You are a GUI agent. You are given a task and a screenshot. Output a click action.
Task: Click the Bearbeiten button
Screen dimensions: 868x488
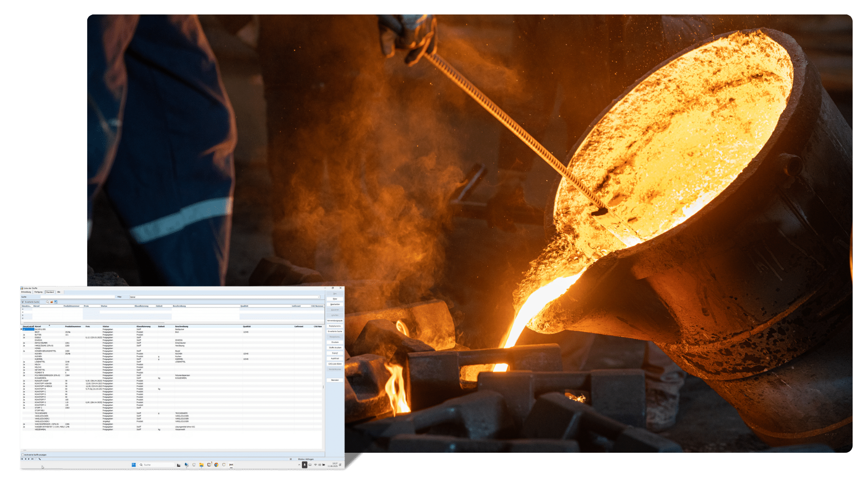pyautogui.click(x=335, y=305)
